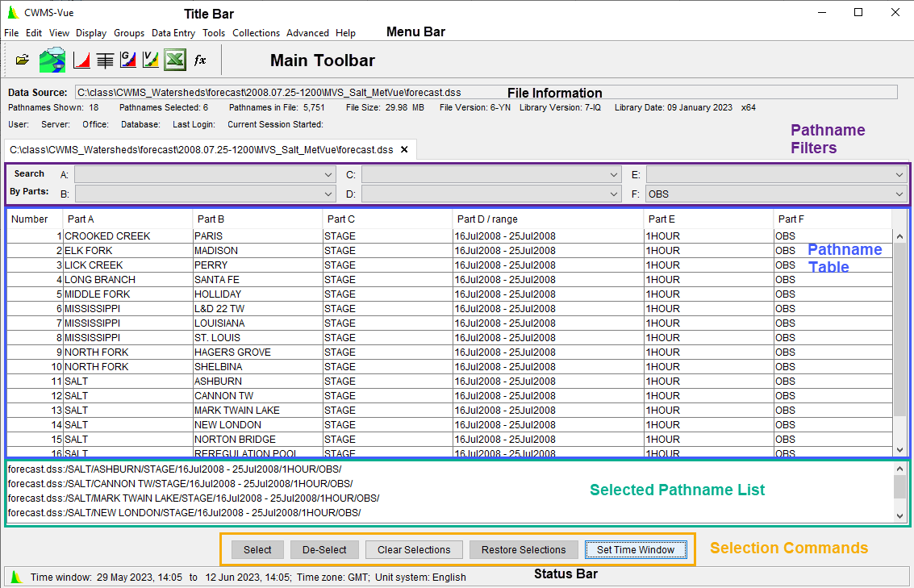The image size is (914, 588).
Task: Click the Set Time Window button
Action: point(636,549)
